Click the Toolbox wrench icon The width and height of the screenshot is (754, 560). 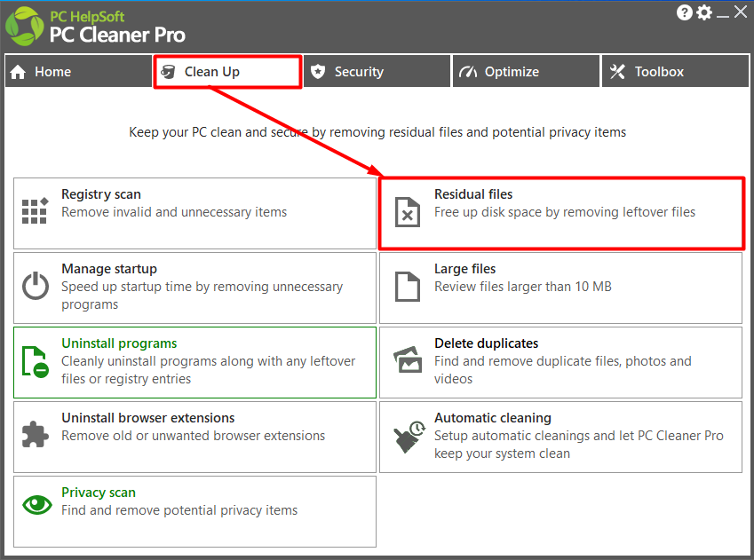617,72
